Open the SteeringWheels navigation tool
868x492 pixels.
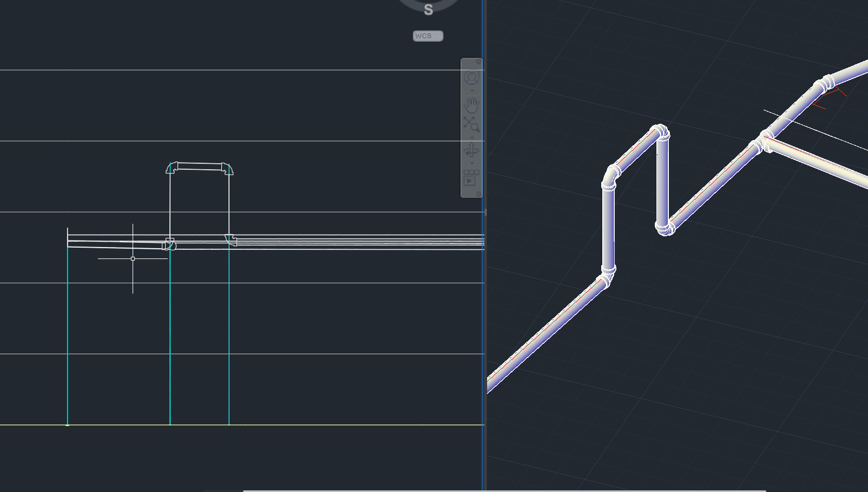[x=471, y=77]
